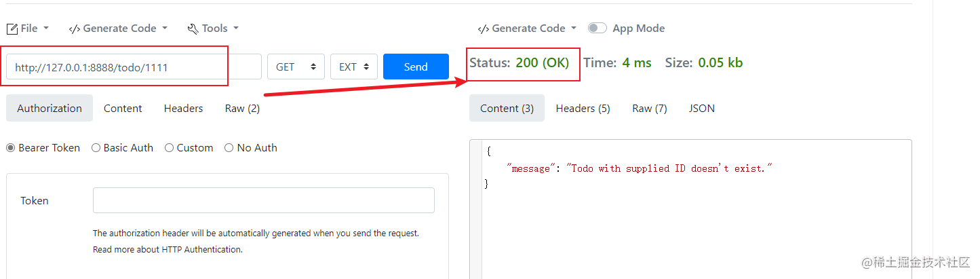
Task: Select Basic Auth radio option
Action: pyautogui.click(x=96, y=148)
